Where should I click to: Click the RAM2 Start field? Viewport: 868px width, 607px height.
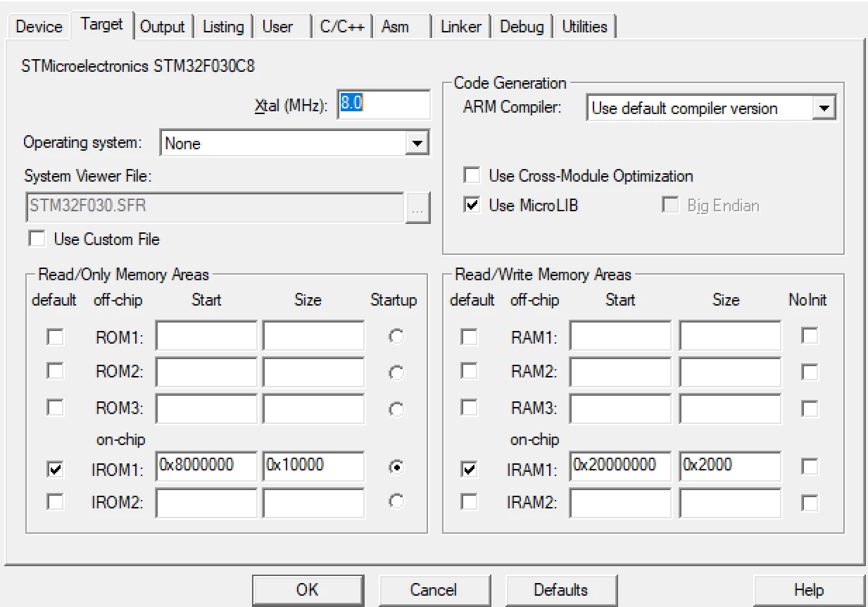pyautogui.click(x=620, y=372)
